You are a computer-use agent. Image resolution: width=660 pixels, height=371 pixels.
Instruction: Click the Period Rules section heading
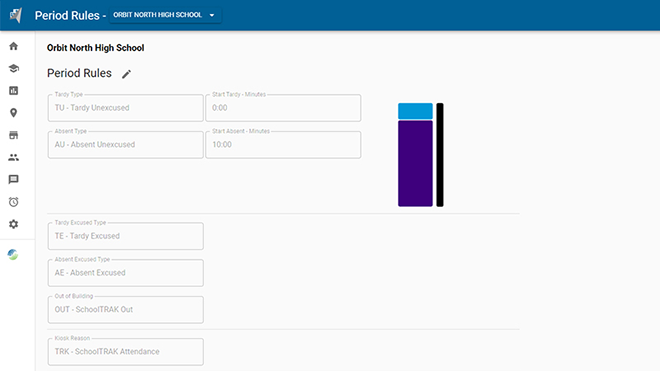[79, 73]
